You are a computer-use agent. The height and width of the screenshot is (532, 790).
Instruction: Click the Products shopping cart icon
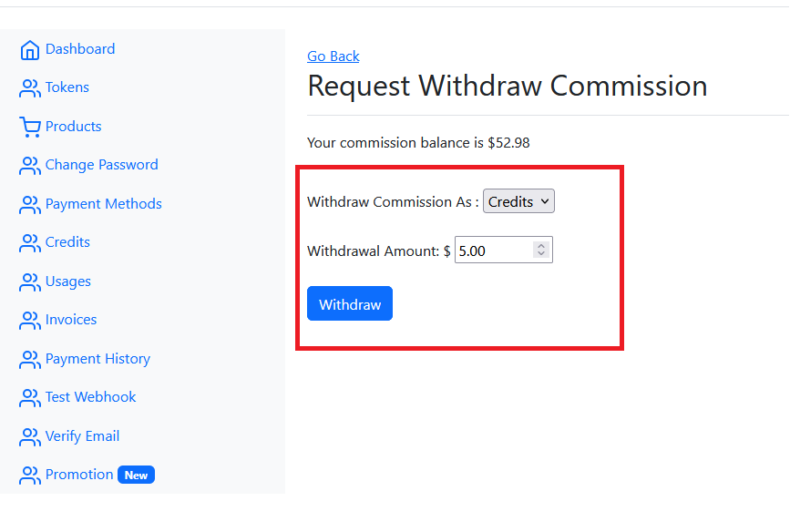30,128
